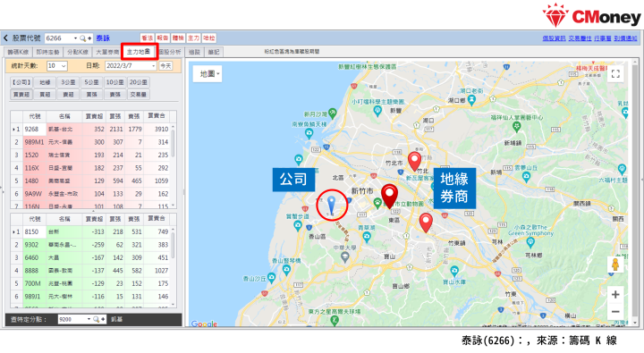
Task: Open the 行事曆 link
Action: [x=603, y=38]
